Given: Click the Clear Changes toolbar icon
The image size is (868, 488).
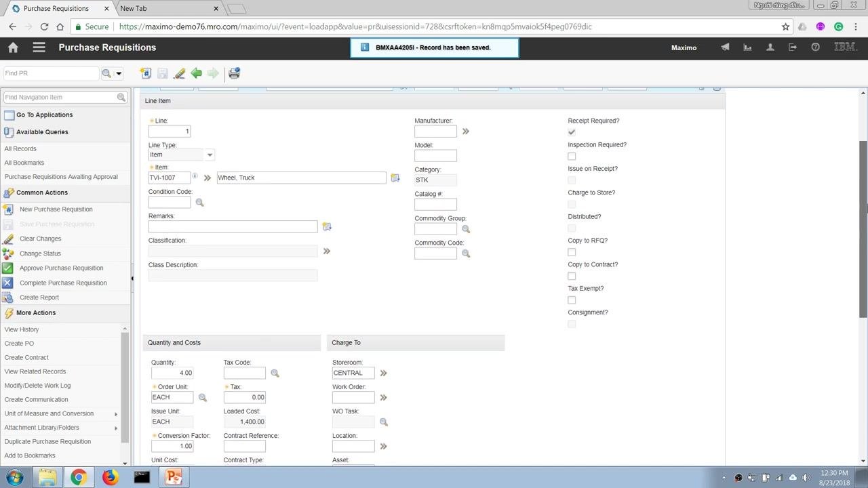Looking at the screenshot, I should tap(179, 73).
